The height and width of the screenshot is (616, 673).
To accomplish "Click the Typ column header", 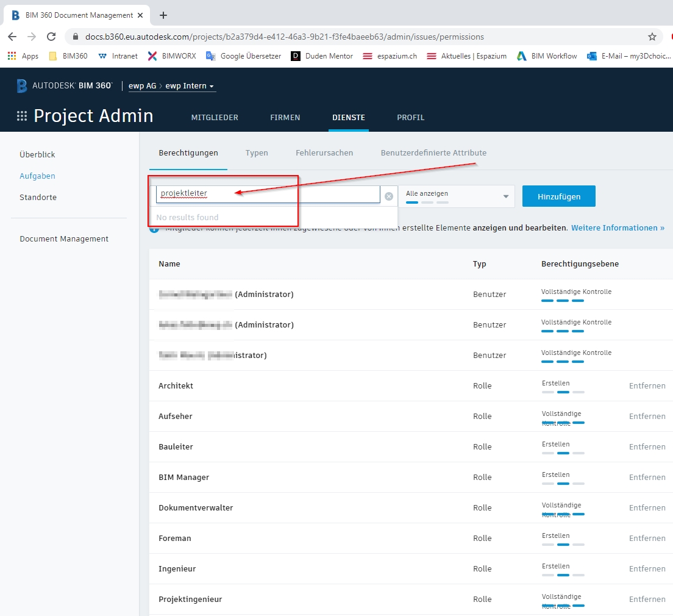I will tap(479, 263).
